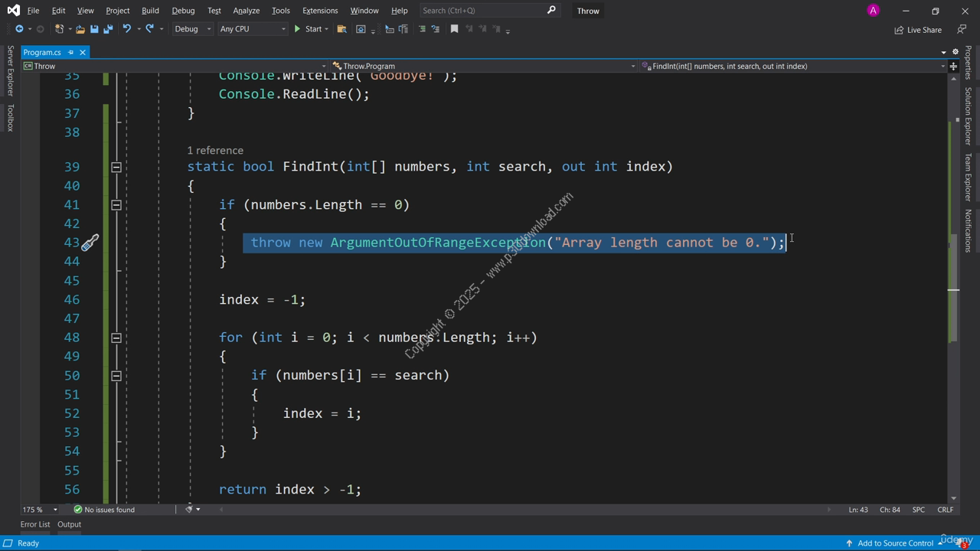
Task: Click the settings gear icon in the tab row
Action: (955, 52)
